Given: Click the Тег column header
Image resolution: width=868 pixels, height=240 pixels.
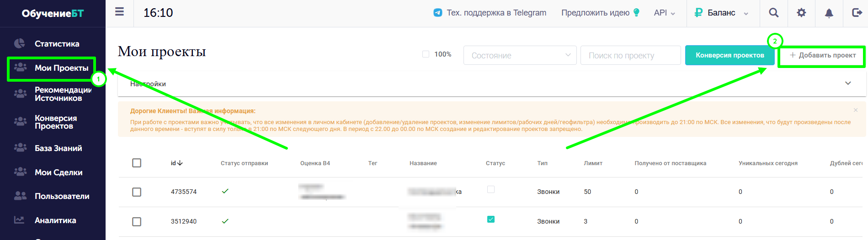Looking at the screenshot, I should pyautogui.click(x=373, y=163).
